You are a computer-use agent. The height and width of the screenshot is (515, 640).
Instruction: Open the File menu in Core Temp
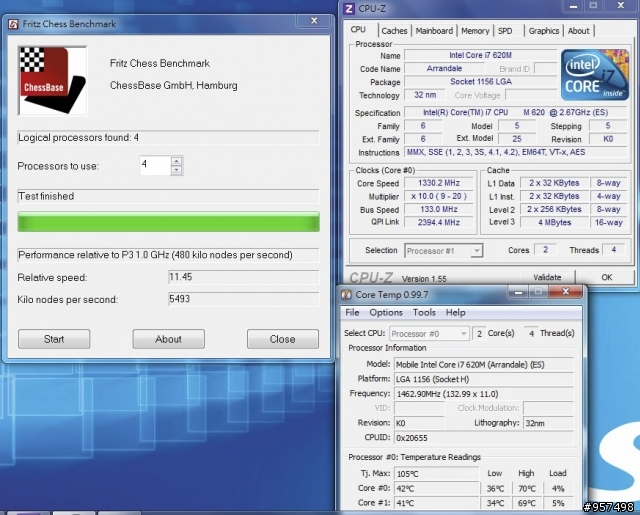[352, 313]
